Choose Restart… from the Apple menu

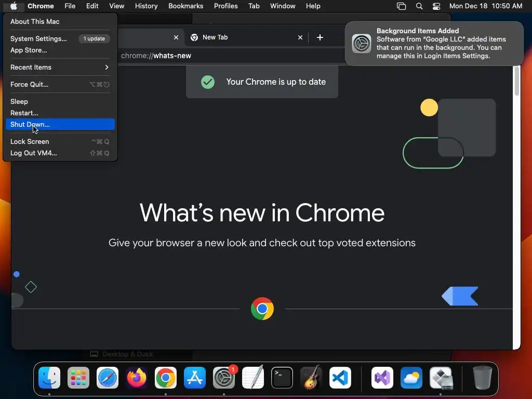(60, 113)
